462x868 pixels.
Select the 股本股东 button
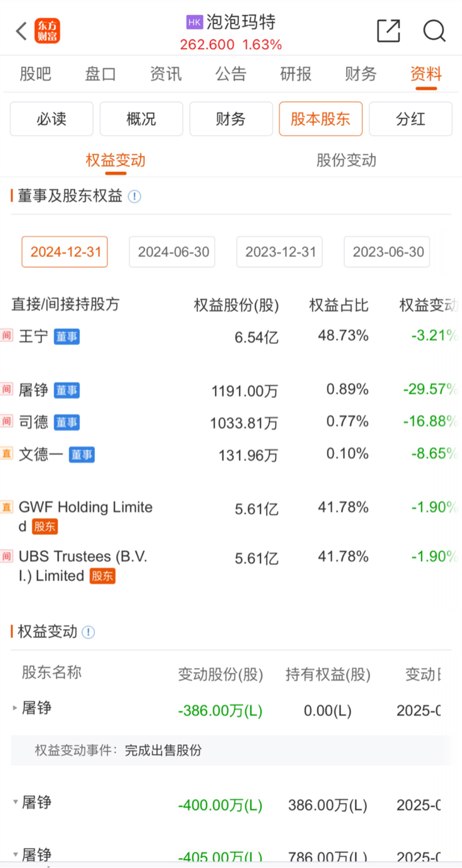pos(321,119)
